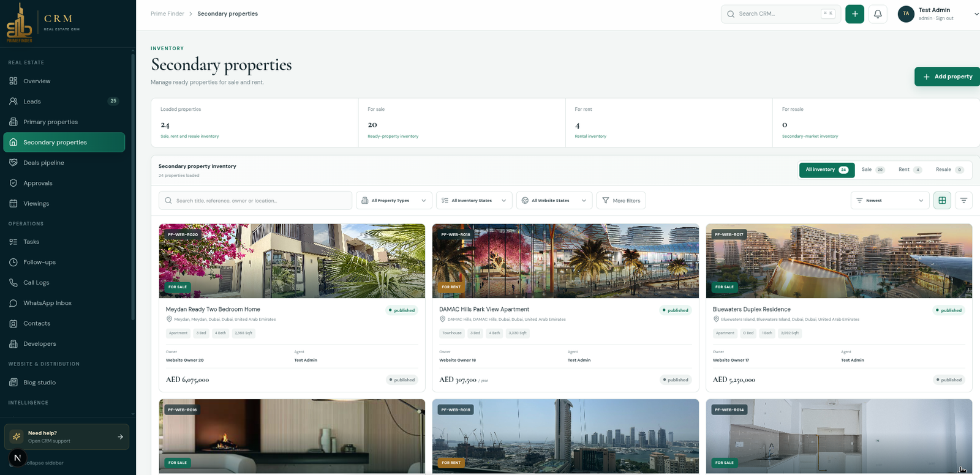Open the PF-WEB-R015 skyline photo
This screenshot has width=980, height=475.
[x=565, y=436]
